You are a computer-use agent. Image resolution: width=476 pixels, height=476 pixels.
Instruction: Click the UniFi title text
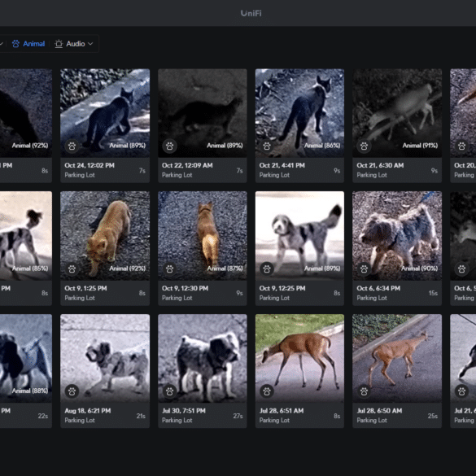coord(251,13)
